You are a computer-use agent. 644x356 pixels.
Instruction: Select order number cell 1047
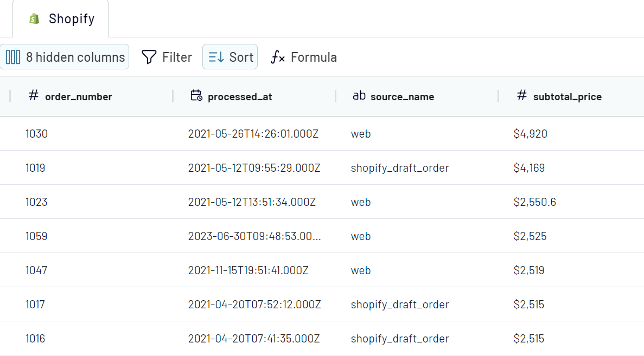pos(36,270)
